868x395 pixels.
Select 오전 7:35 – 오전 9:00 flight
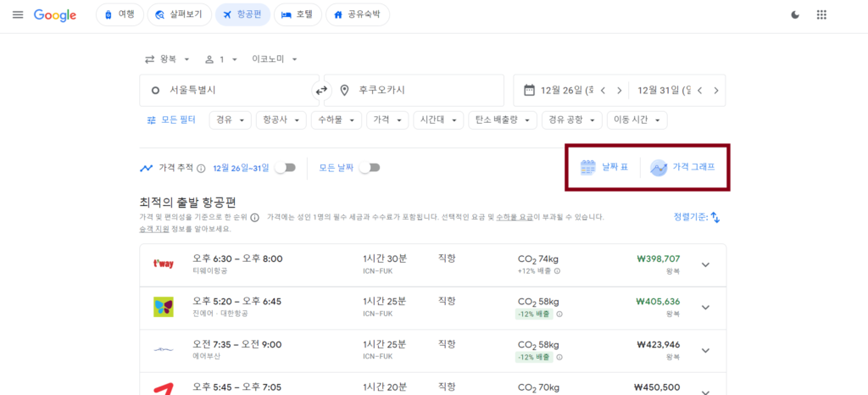432,350
